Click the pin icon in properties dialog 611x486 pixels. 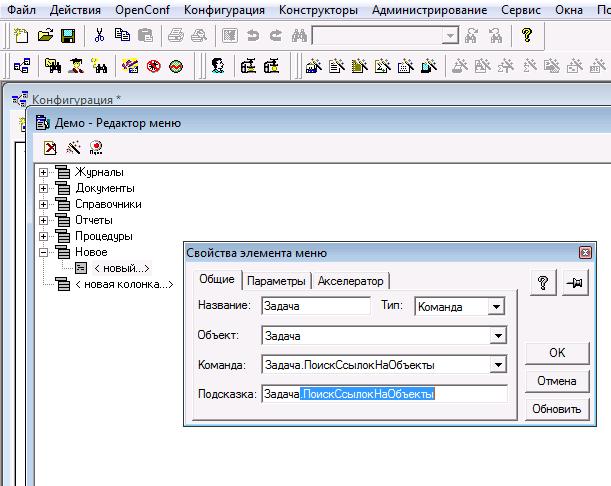[575, 283]
